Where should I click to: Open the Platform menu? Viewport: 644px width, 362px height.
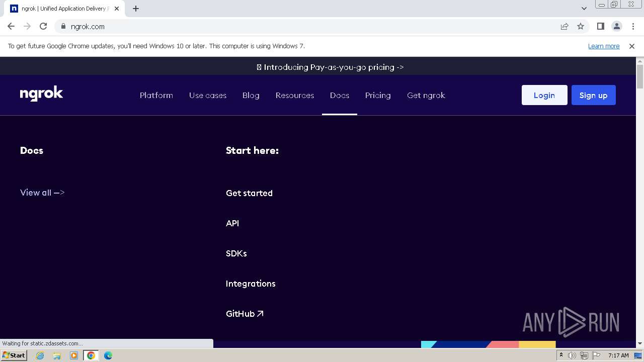(x=156, y=95)
